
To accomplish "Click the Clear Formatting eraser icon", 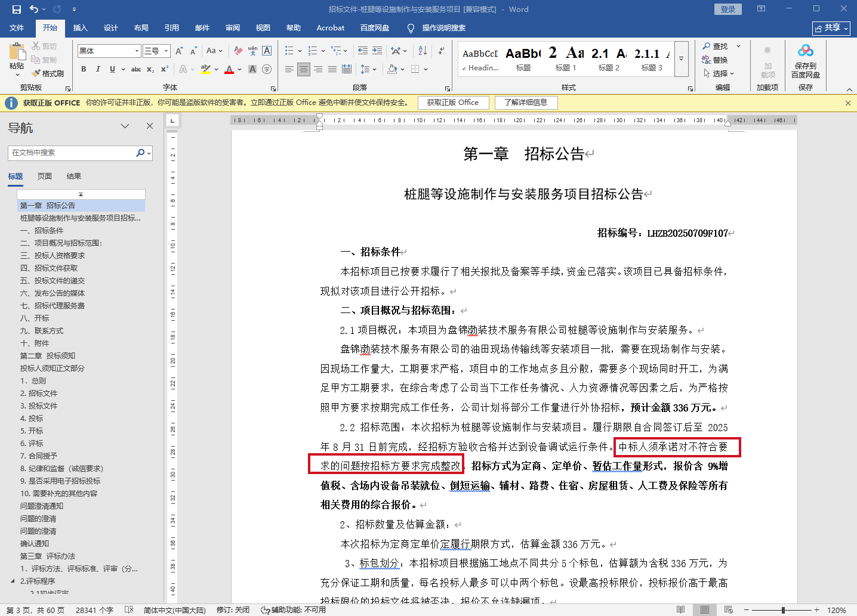I will 238,51.
